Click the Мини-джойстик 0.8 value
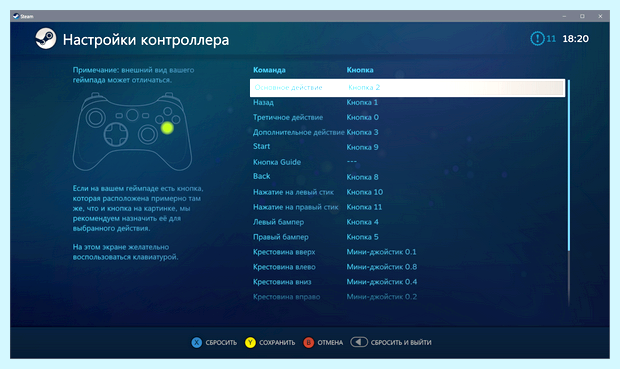This screenshot has width=620, height=369. pos(382,267)
